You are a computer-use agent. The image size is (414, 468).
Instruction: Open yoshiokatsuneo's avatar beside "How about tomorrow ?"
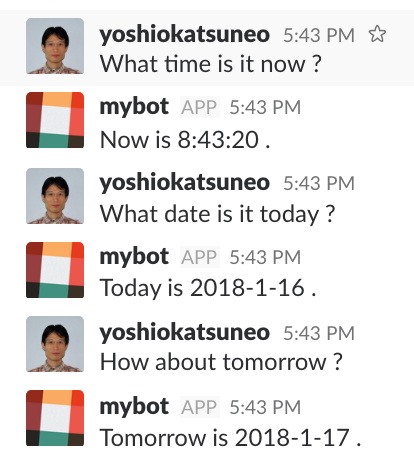point(55,344)
